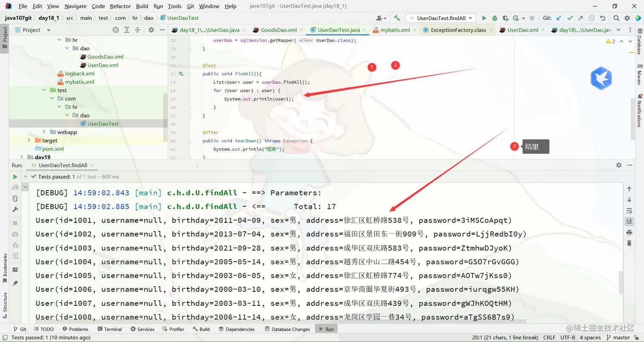
Task: Pin the Run tab
Action: [x=15, y=283]
